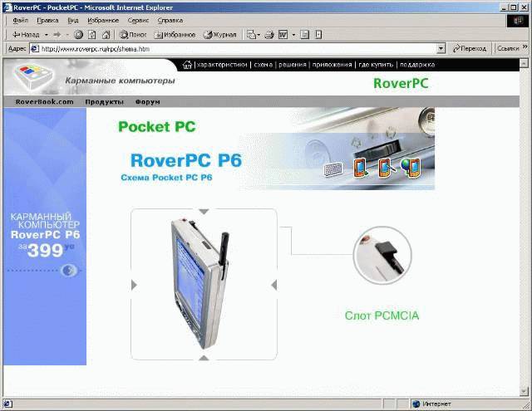Go to browser home page icon
The image size is (532, 411).
tap(106, 35)
